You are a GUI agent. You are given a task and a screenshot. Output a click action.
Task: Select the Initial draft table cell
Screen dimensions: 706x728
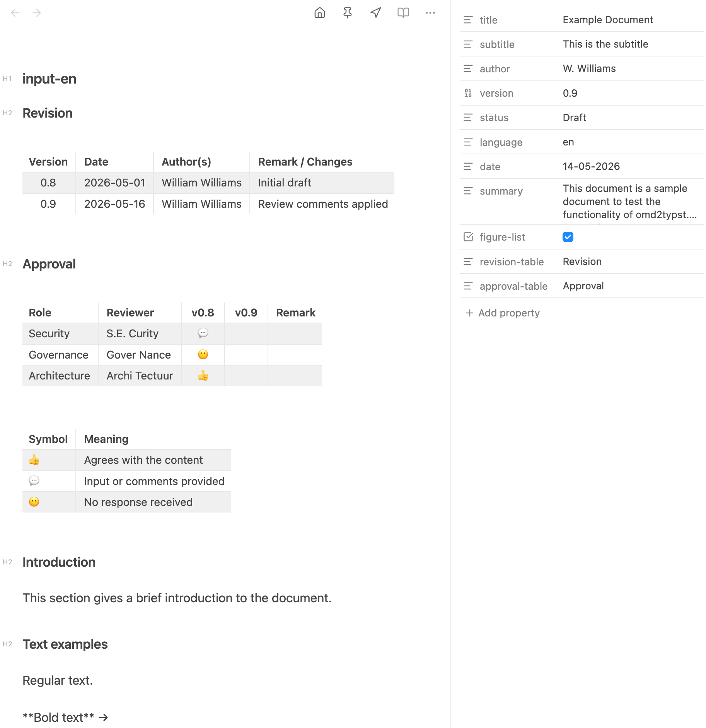tap(322, 183)
